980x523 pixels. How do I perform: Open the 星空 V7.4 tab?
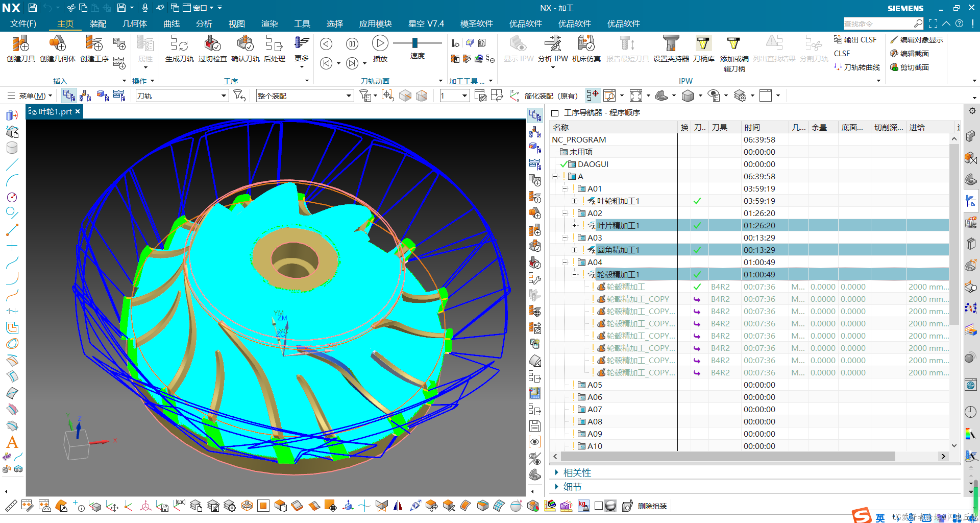point(426,23)
